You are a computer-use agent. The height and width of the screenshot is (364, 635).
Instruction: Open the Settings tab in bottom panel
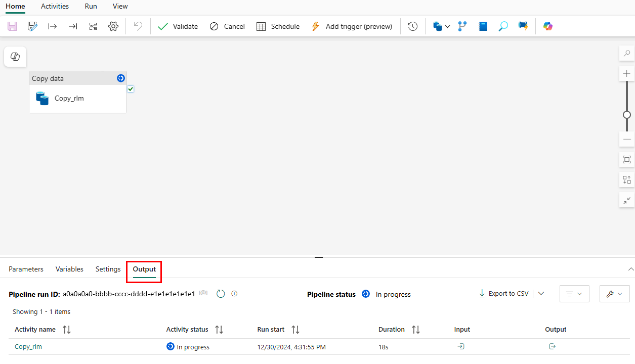coord(108,269)
